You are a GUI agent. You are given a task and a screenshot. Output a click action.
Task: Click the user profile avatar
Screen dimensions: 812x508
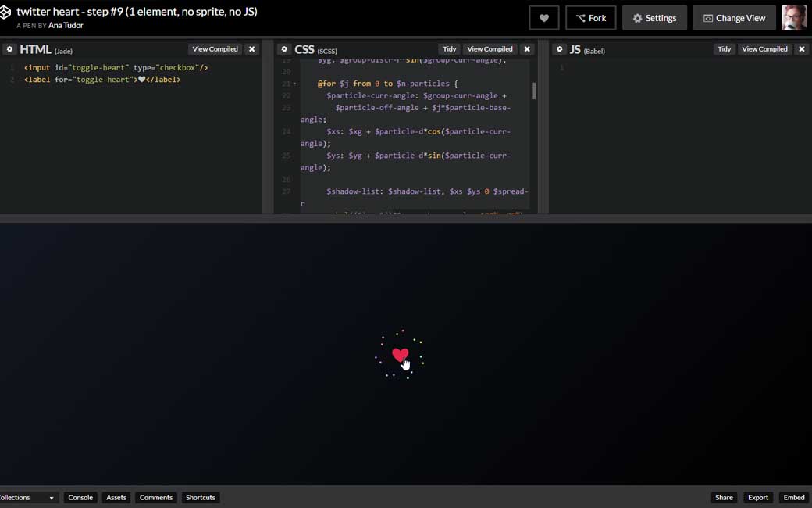pyautogui.click(x=794, y=18)
